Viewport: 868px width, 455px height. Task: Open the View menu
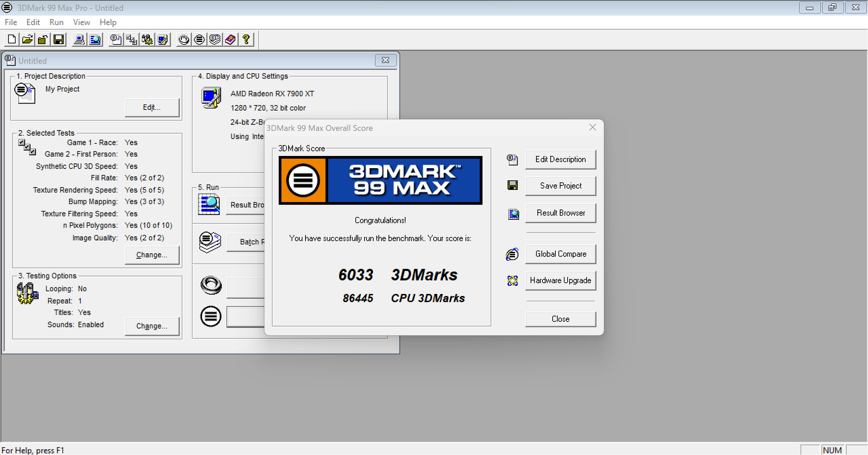click(x=81, y=22)
